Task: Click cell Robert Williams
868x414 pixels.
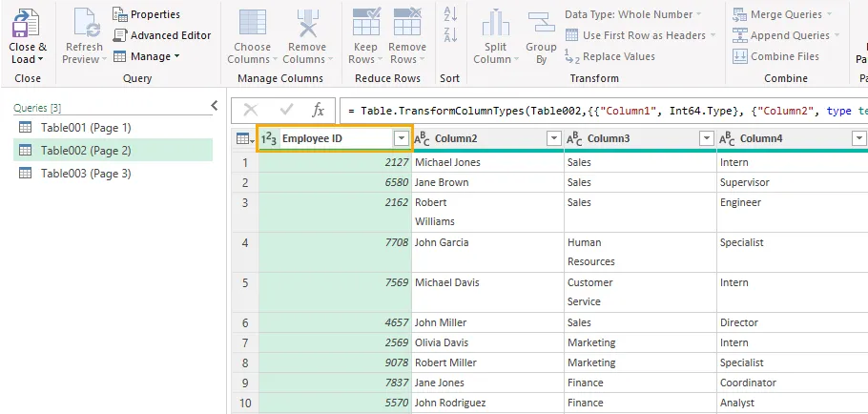Action: 487,212
